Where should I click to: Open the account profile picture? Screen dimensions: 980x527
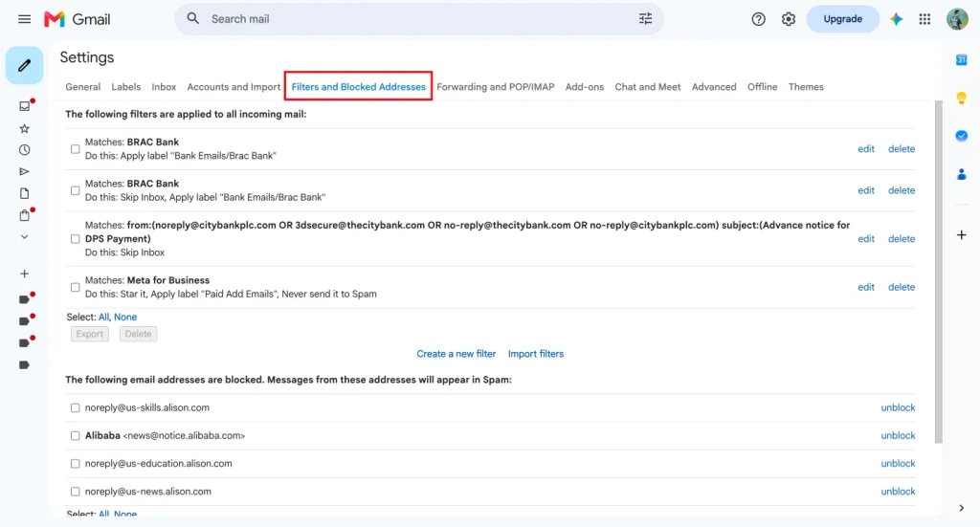point(957,19)
